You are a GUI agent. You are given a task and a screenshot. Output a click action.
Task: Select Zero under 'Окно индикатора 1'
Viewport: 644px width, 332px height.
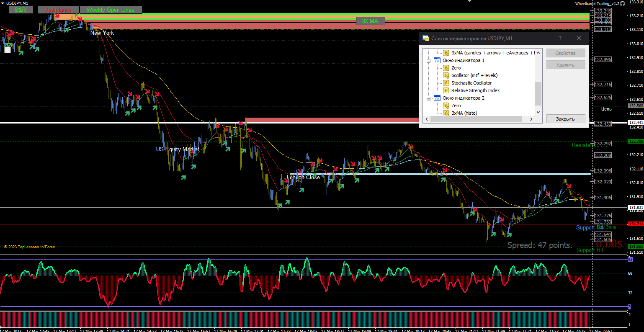click(x=456, y=68)
